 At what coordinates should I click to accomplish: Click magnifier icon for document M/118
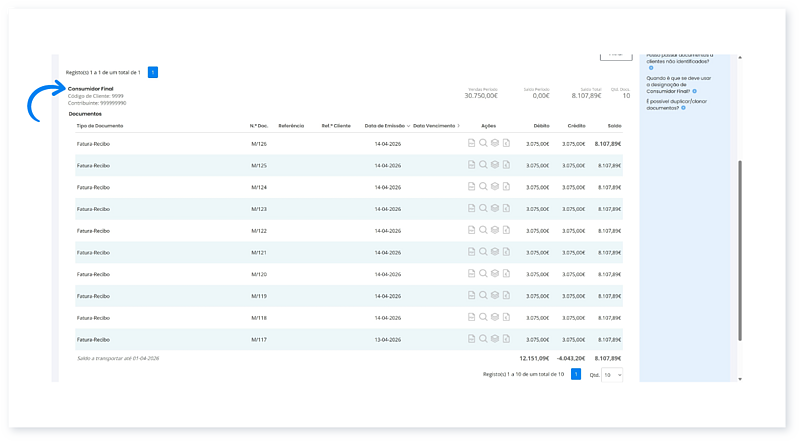coord(483,317)
